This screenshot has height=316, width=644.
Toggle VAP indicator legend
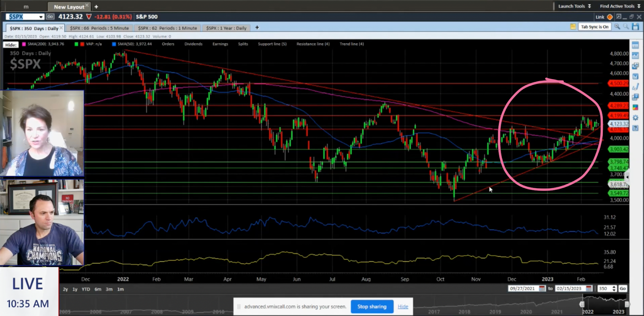tap(88, 44)
